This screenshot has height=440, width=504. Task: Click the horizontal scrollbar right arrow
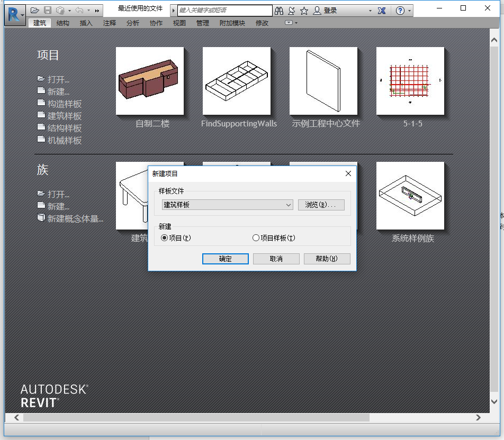click(x=478, y=417)
